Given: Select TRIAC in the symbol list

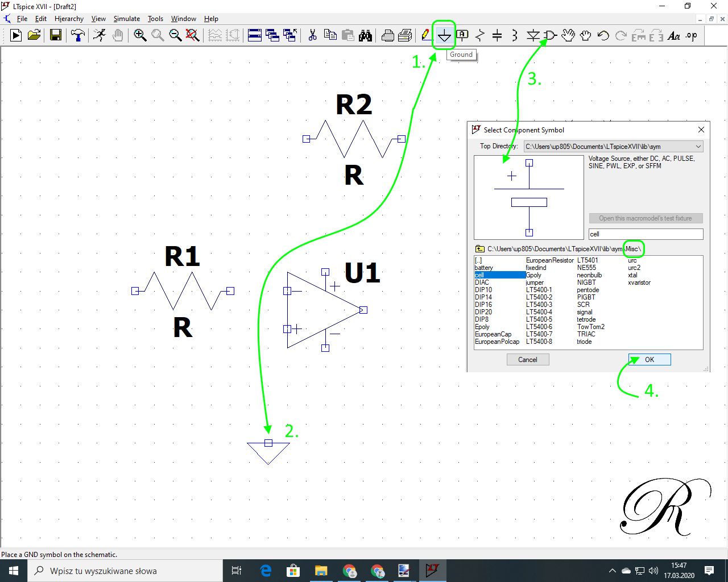Looking at the screenshot, I should [x=586, y=334].
